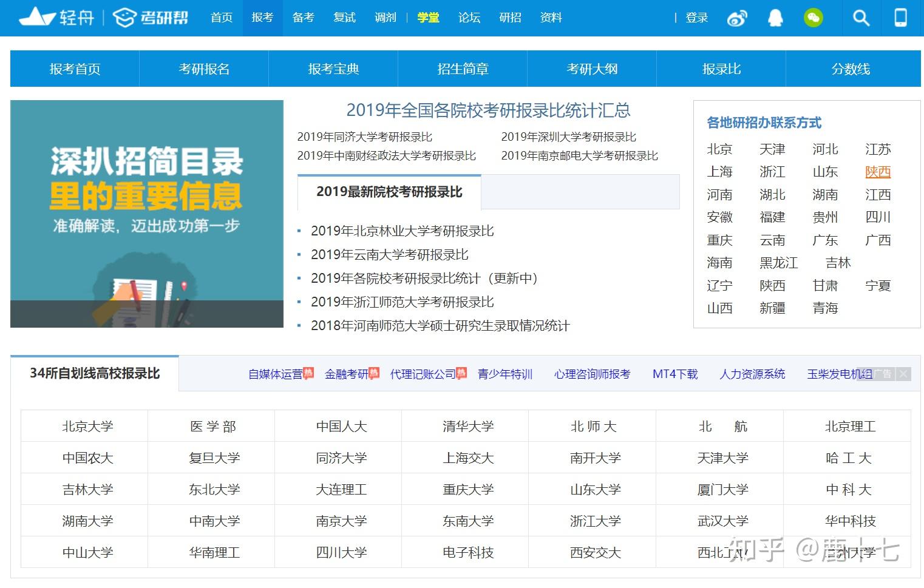The height and width of the screenshot is (588, 924).
Task: Click 宁夏 in the regional contacts
Action: [878, 286]
